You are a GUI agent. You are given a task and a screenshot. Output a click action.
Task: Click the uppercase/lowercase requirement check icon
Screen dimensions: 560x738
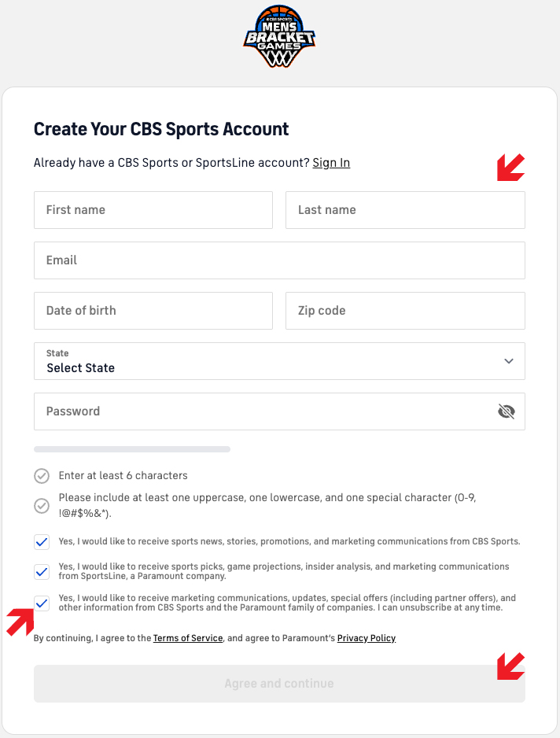pos(42,506)
